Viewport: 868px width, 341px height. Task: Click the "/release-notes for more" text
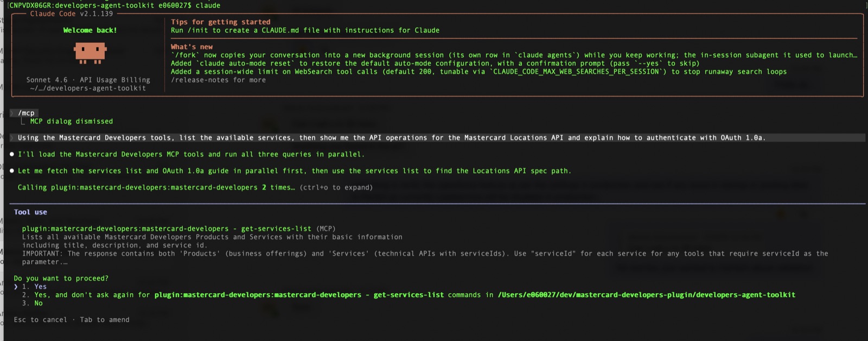point(218,80)
